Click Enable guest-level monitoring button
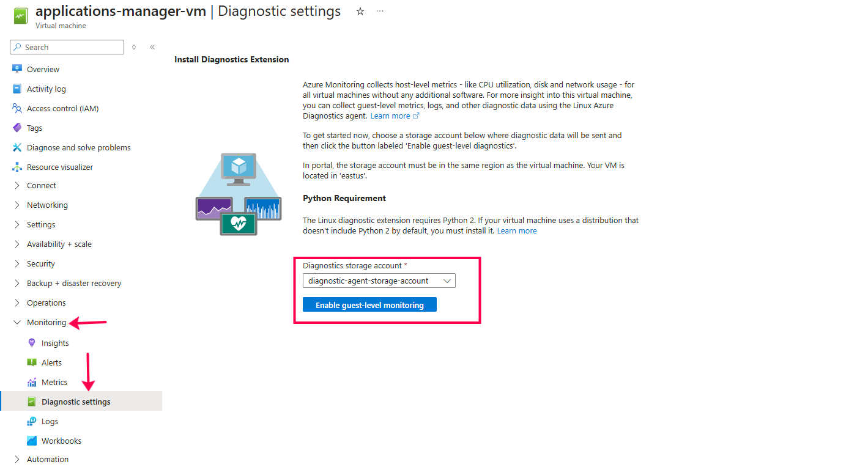868x470 pixels. tap(369, 305)
